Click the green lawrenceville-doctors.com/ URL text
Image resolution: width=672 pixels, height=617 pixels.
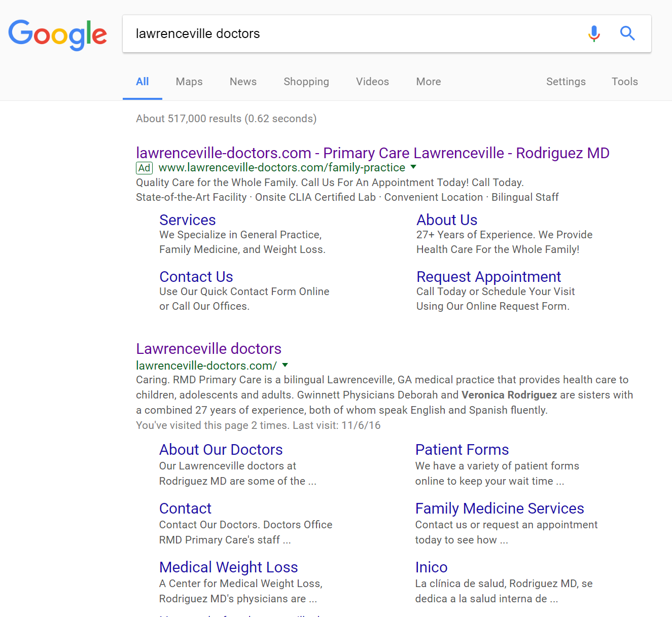[206, 366]
